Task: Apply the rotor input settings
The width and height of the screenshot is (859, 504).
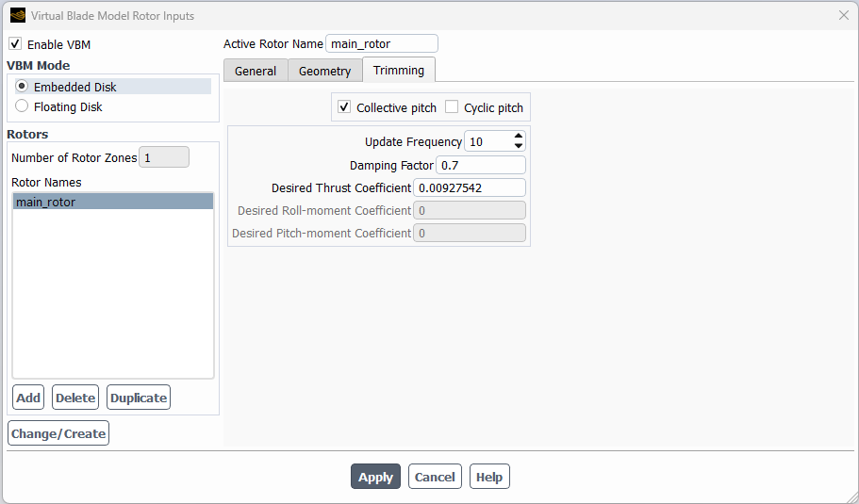Action: [376, 477]
